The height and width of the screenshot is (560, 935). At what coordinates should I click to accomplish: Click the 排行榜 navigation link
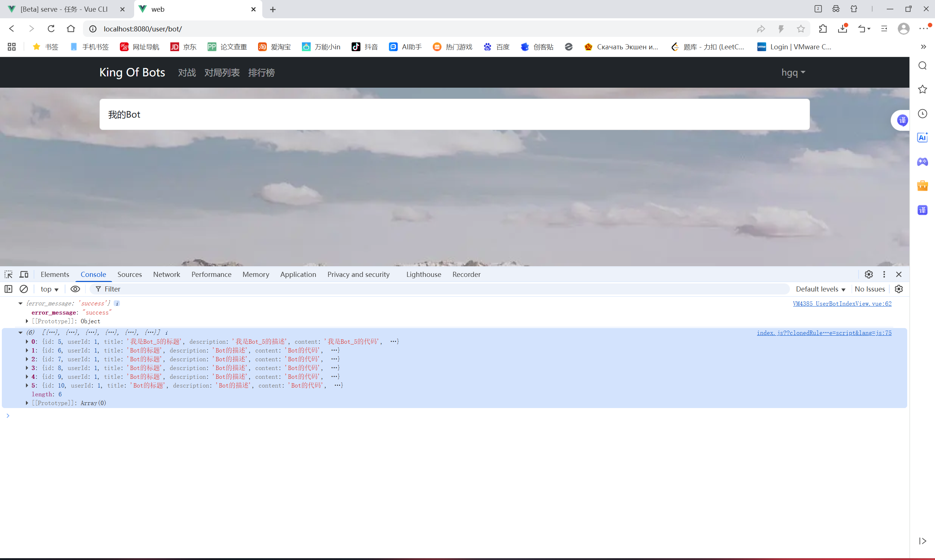tap(261, 72)
